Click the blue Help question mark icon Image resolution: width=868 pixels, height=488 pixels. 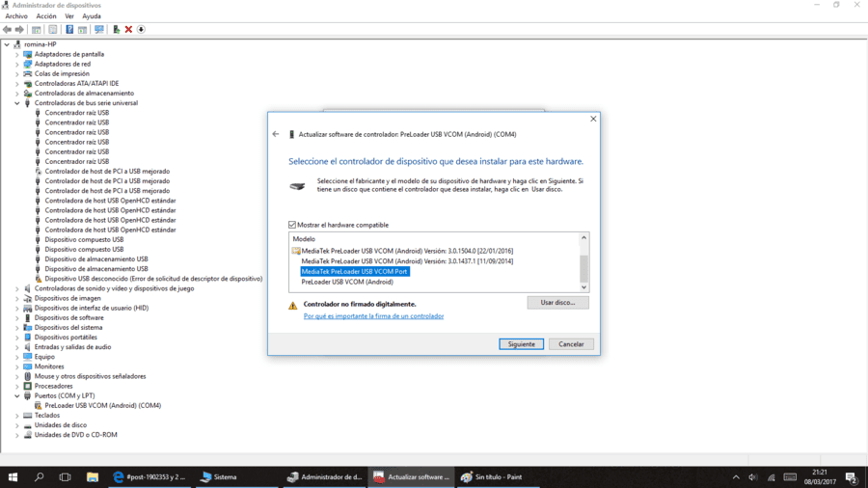pyautogui.click(x=69, y=29)
